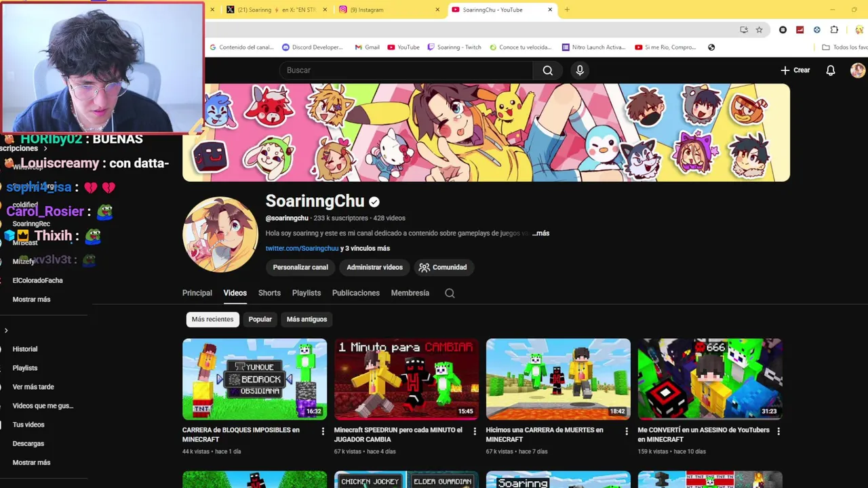Open the Comunidad button

443,268
